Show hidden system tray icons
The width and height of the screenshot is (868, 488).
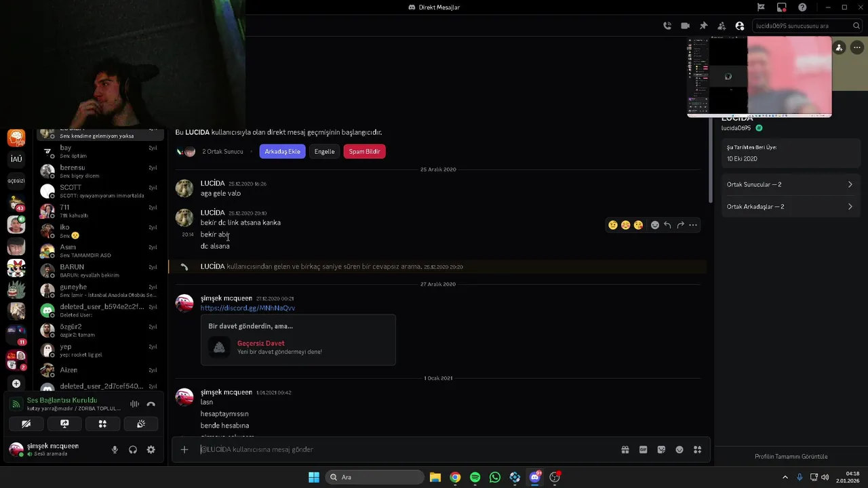[x=785, y=477]
